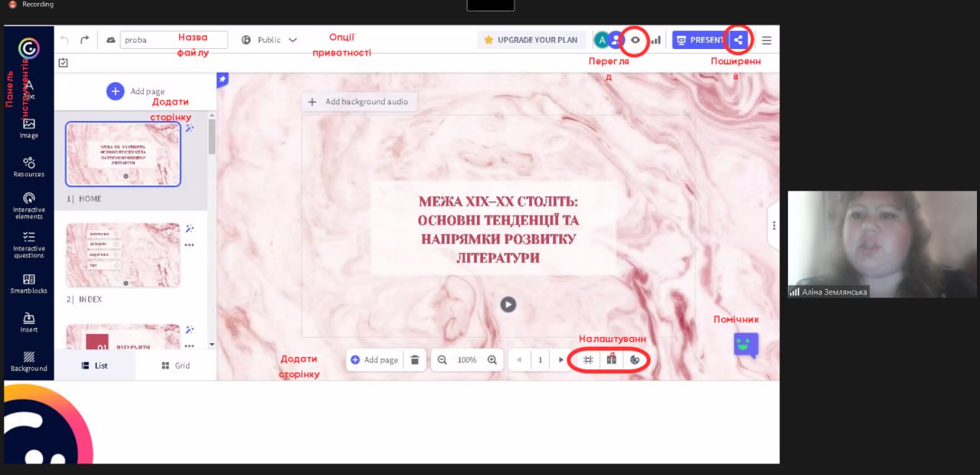Image resolution: width=980 pixels, height=475 pixels.
Task: Click magic wand beside third page
Action: coord(190,329)
